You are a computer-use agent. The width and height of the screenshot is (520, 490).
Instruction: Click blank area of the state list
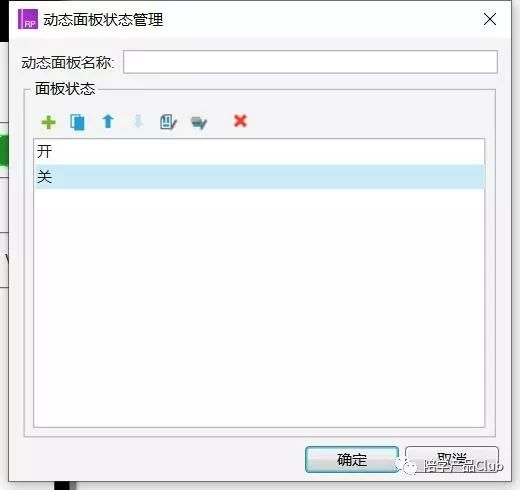click(x=259, y=307)
